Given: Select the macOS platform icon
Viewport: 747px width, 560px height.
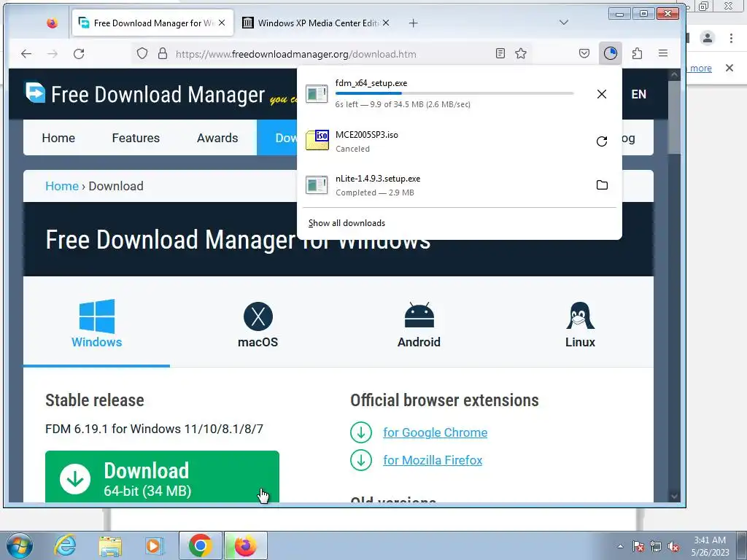Looking at the screenshot, I should (x=258, y=316).
